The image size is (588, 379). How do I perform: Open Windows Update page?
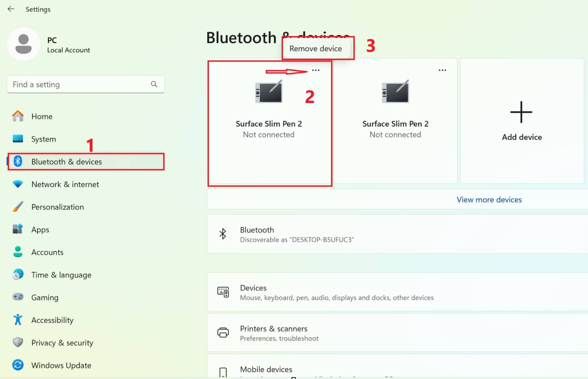[86, 365]
